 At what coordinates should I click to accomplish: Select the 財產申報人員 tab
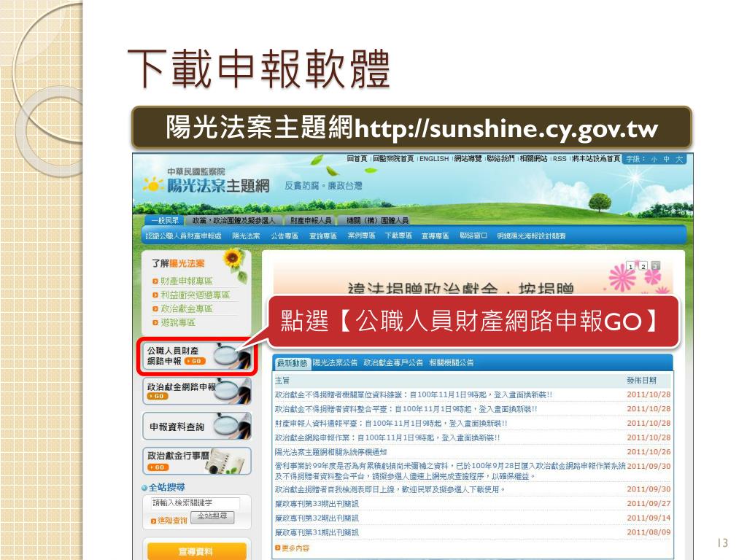(311, 220)
